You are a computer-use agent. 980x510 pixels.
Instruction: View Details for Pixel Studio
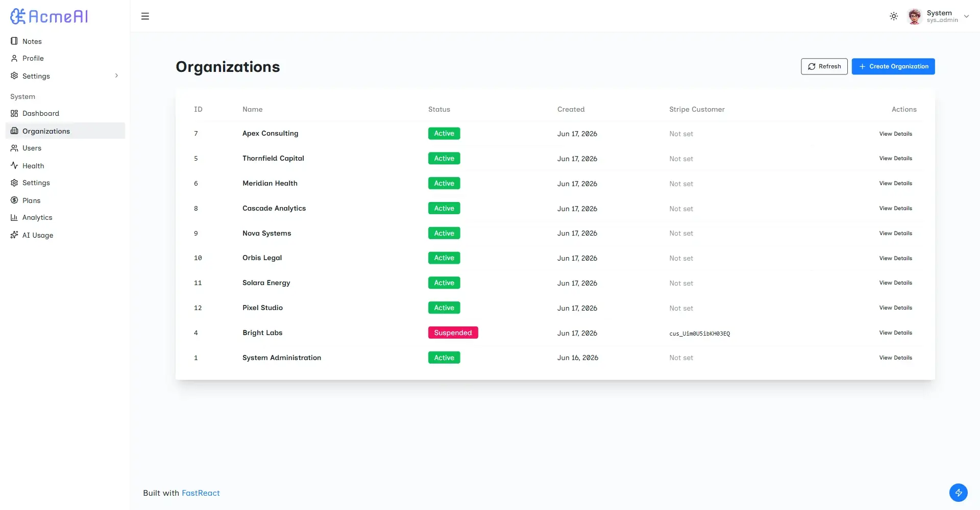coord(895,308)
